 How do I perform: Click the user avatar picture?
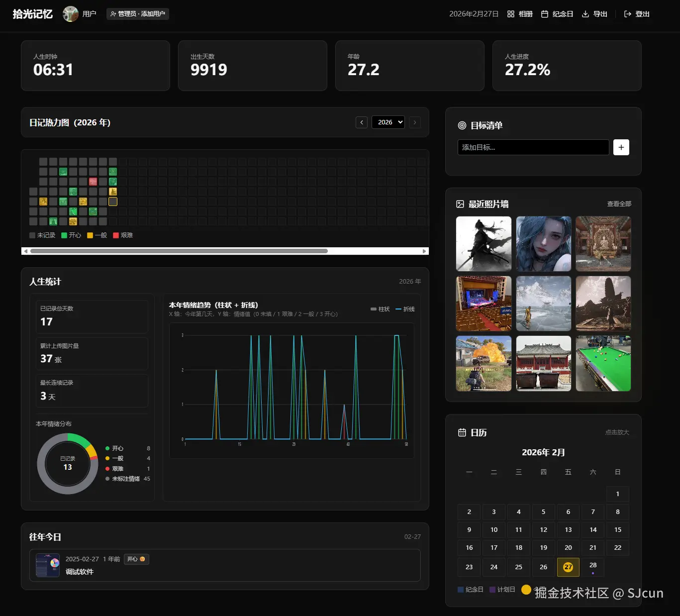[71, 14]
